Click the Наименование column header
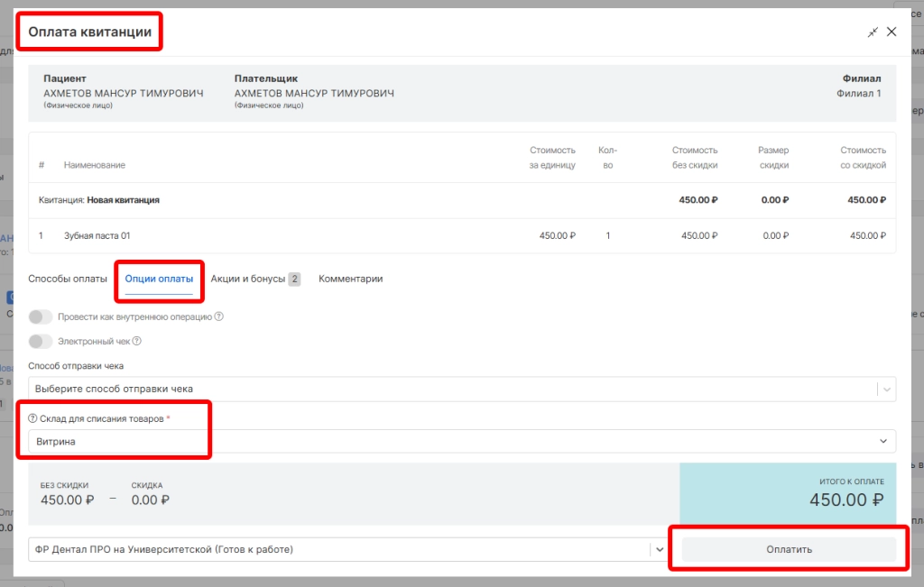The height and width of the screenshot is (587, 924). [95, 165]
